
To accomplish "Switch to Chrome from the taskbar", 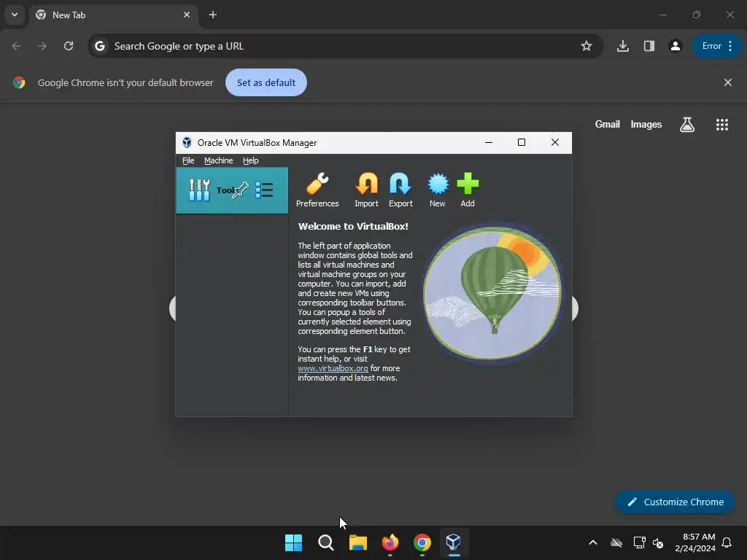I will coord(422,542).
